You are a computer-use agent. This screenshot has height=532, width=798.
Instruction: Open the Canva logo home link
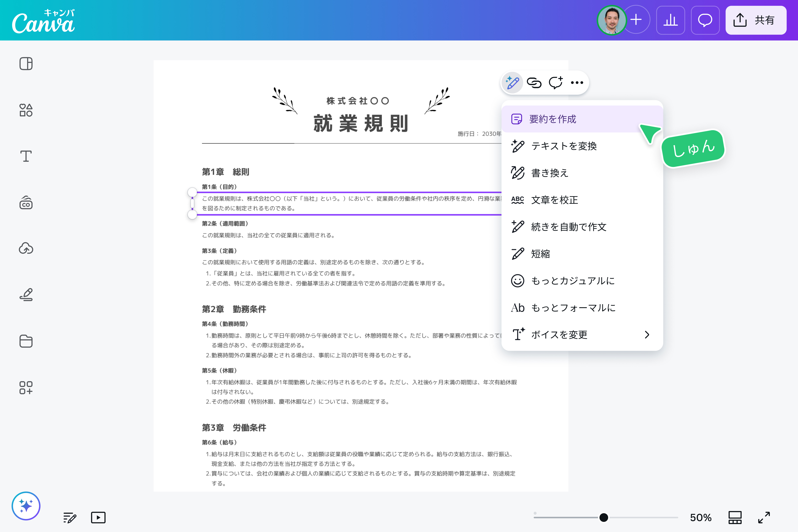(43, 21)
